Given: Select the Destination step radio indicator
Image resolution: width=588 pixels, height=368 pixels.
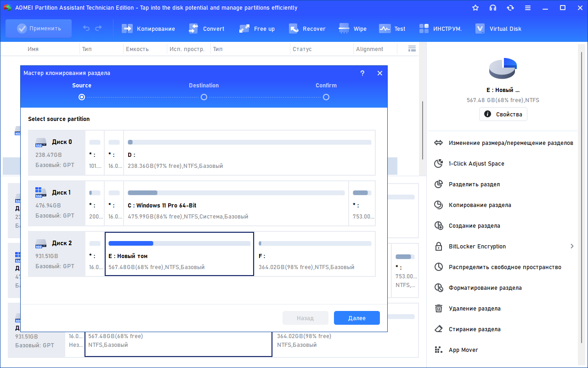Looking at the screenshot, I should (x=204, y=97).
